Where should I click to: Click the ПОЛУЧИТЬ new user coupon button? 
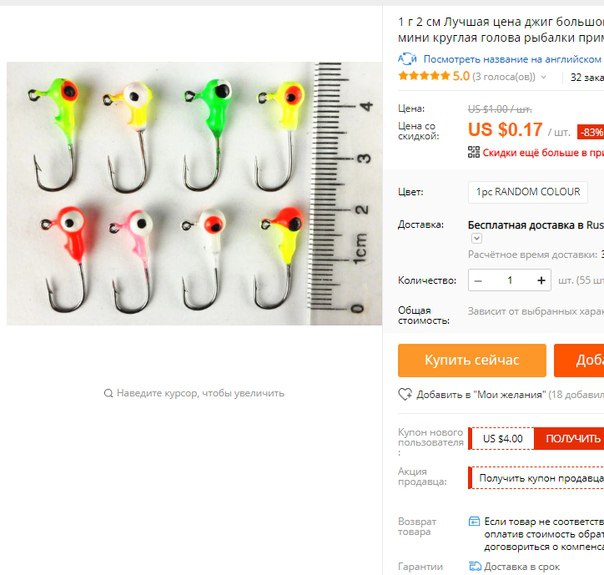569,438
